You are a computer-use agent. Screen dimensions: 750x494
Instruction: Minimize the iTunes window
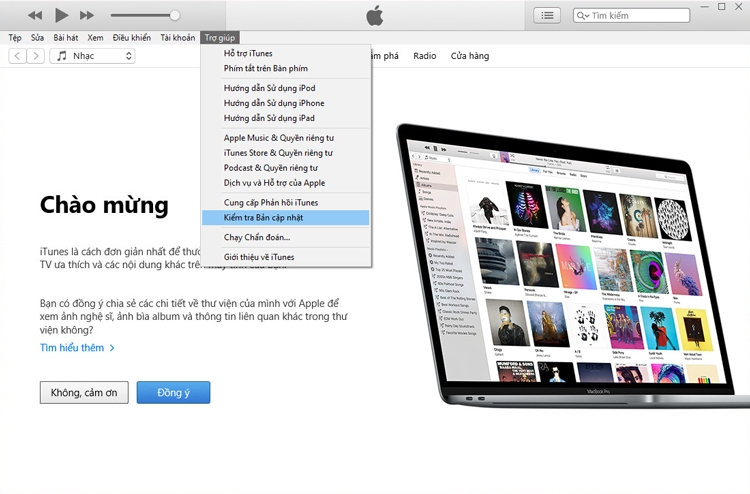pos(705,7)
